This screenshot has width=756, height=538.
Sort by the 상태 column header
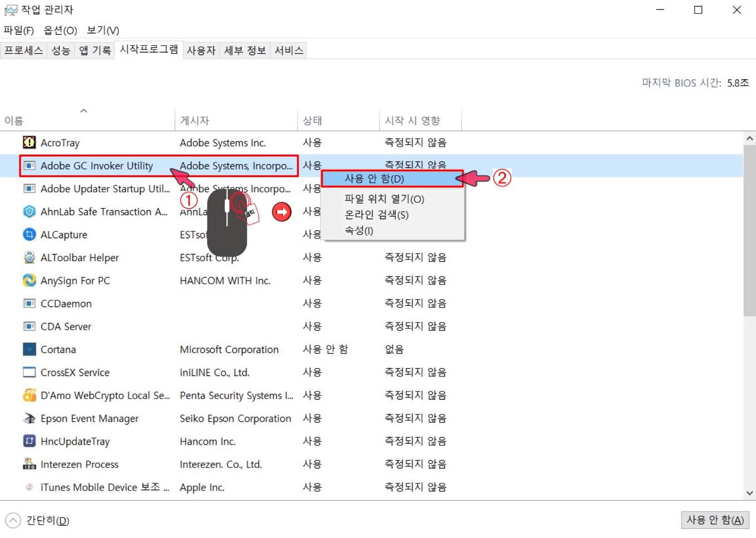point(339,120)
